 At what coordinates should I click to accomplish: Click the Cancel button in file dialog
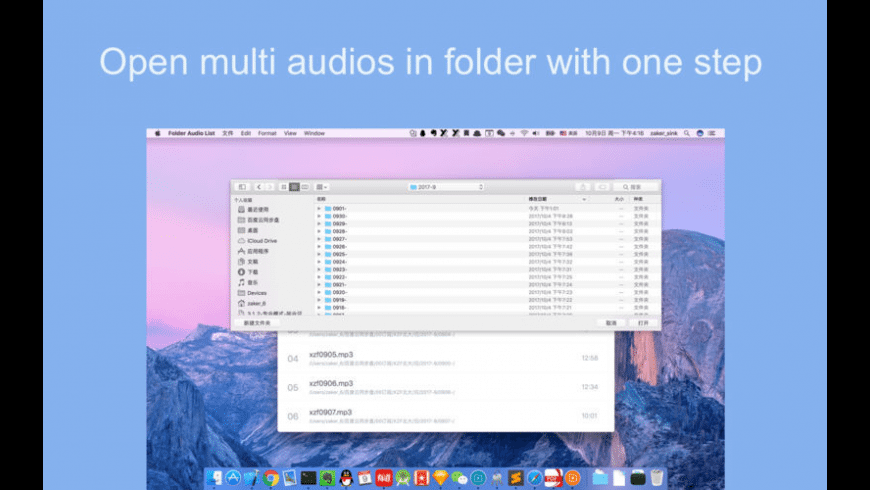611,322
